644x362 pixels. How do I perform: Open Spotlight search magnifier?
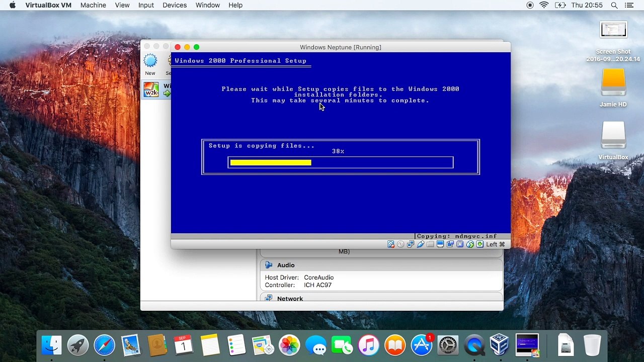[x=614, y=5]
